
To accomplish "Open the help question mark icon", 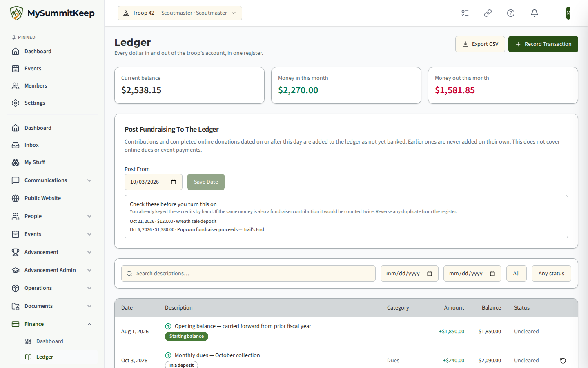I will [x=511, y=13].
